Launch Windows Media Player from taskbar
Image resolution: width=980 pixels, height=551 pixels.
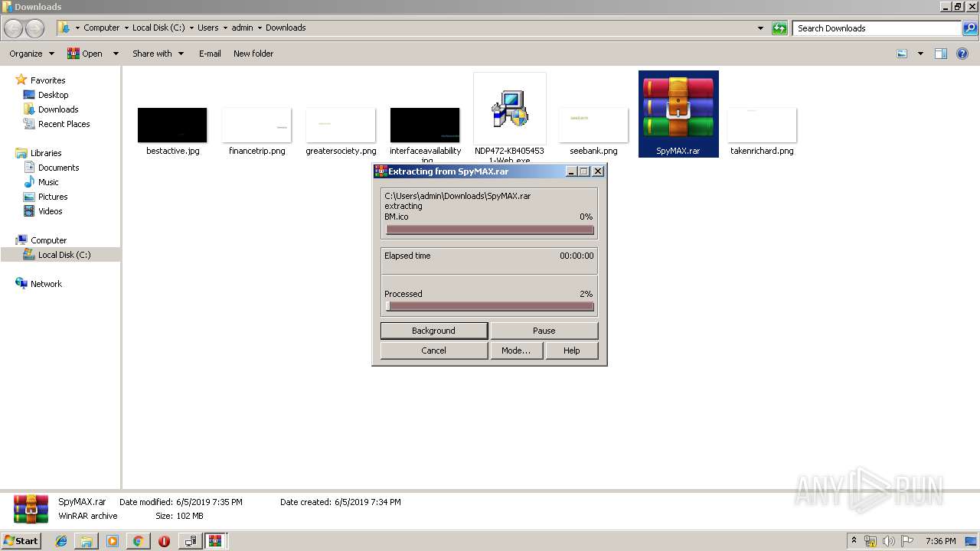coord(113,541)
